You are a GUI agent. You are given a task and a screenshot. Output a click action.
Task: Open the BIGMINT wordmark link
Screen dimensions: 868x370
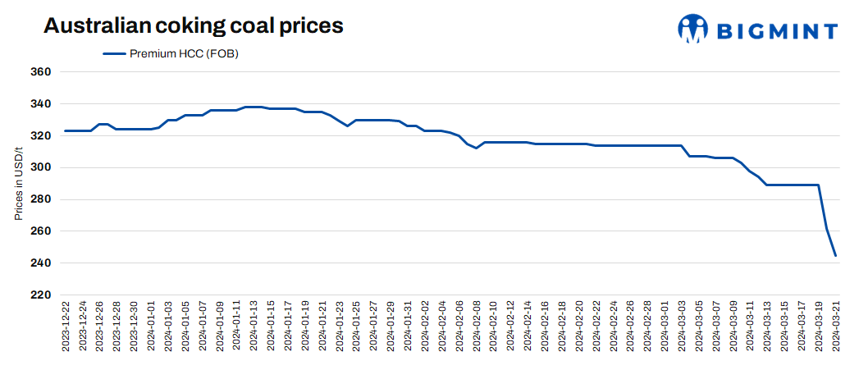777,31
